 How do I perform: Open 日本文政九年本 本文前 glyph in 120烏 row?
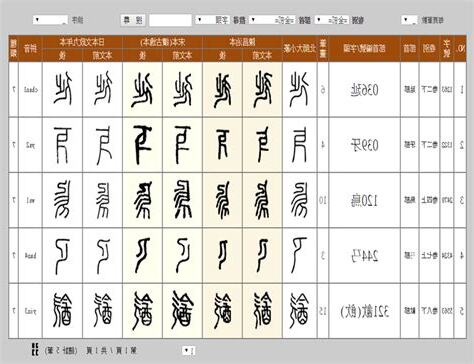(x=103, y=200)
